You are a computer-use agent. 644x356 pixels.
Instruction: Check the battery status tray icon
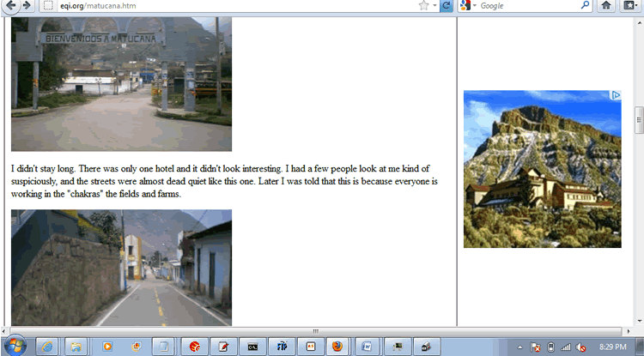[x=551, y=347]
